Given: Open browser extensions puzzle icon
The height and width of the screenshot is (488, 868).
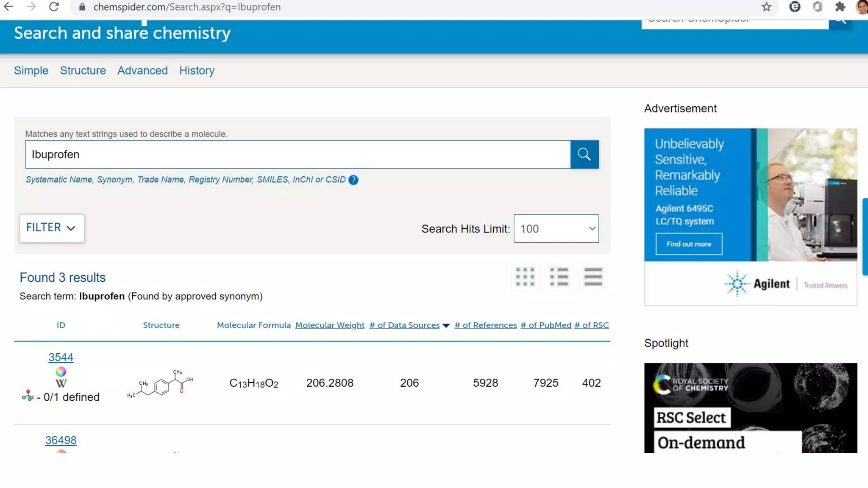Looking at the screenshot, I should (x=840, y=7).
